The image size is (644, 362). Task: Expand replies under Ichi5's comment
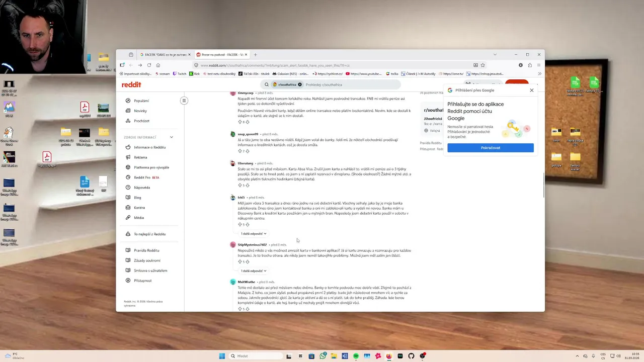click(254, 234)
